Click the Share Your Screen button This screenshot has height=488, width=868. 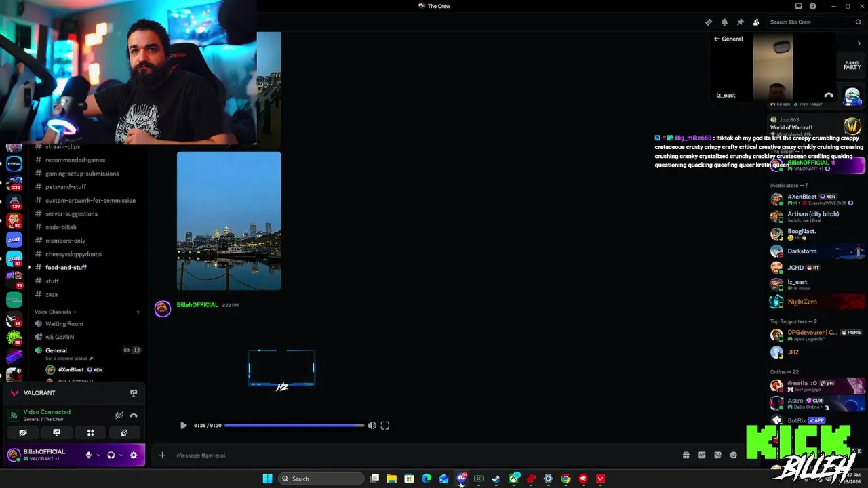[x=57, y=432]
